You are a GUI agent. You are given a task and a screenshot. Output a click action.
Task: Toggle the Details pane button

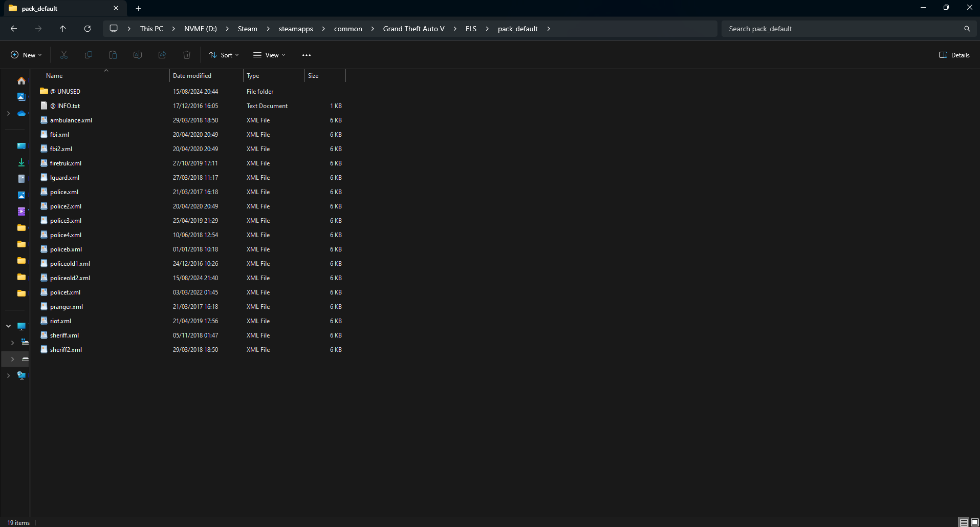click(954, 55)
